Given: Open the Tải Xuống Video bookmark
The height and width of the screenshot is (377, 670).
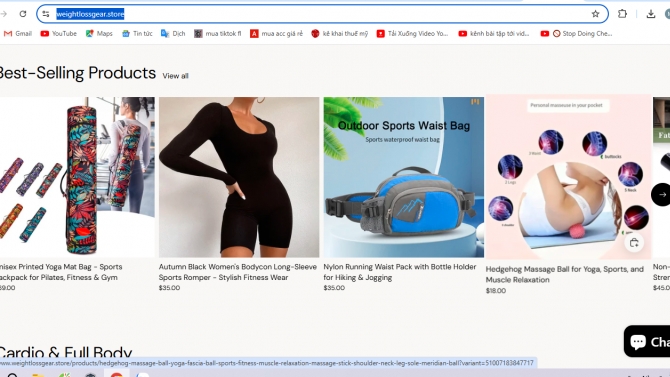Looking at the screenshot, I should [412, 33].
